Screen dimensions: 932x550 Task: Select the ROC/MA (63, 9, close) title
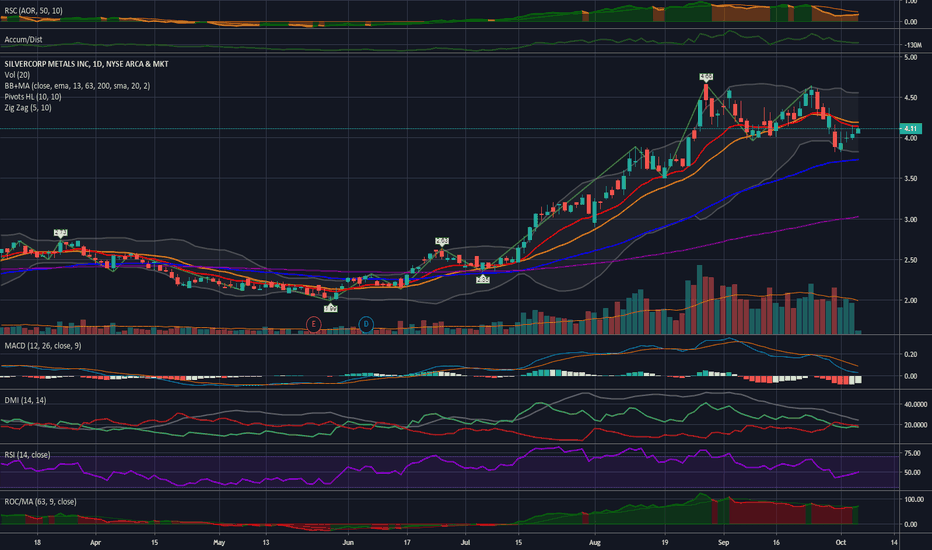(40, 501)
